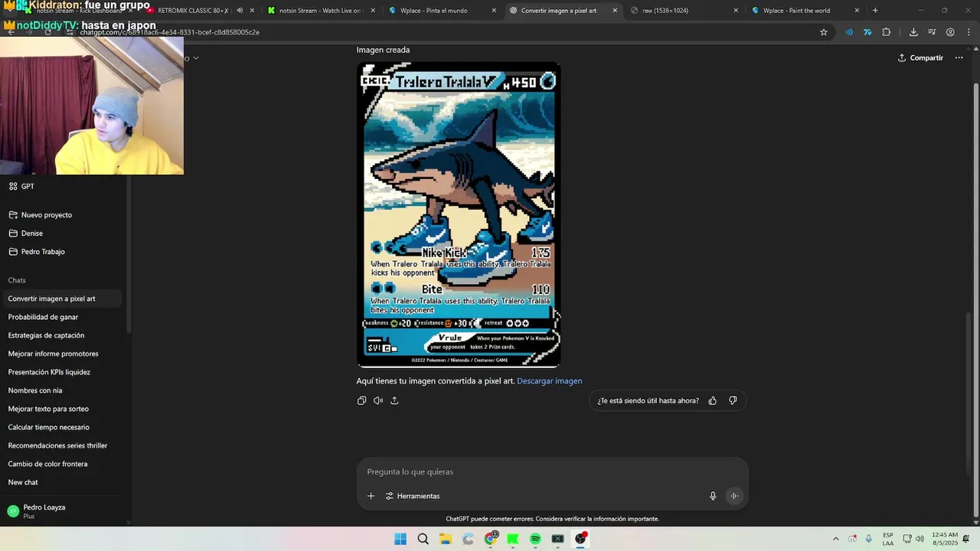Open Windows taskbar search
The height and width of the screenshot is (551, 980).
coord(423,539)
